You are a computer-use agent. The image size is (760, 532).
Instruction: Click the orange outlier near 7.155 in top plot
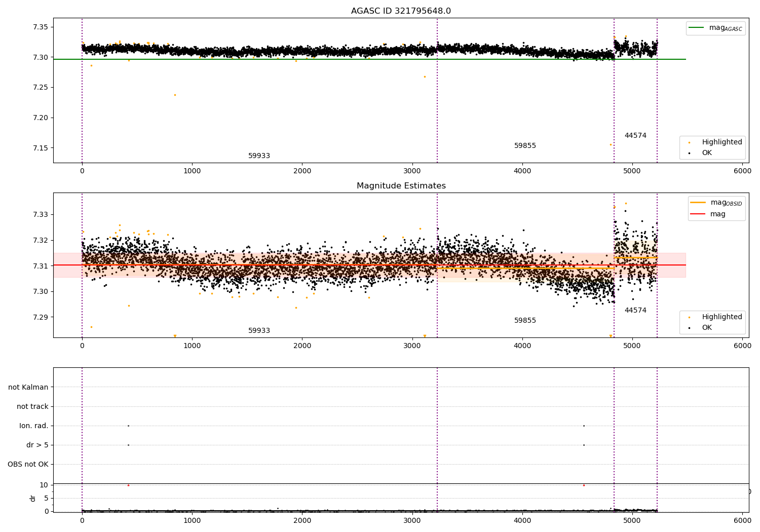611,145
